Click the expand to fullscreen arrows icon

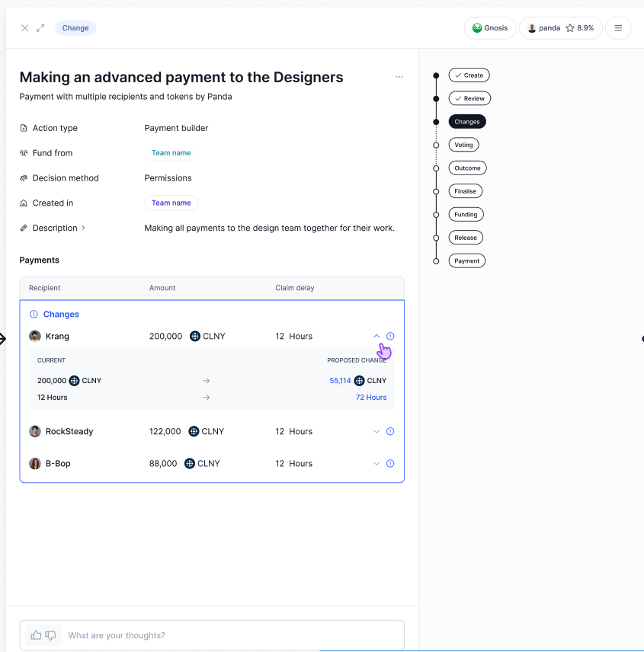click(x=40, y=28)
